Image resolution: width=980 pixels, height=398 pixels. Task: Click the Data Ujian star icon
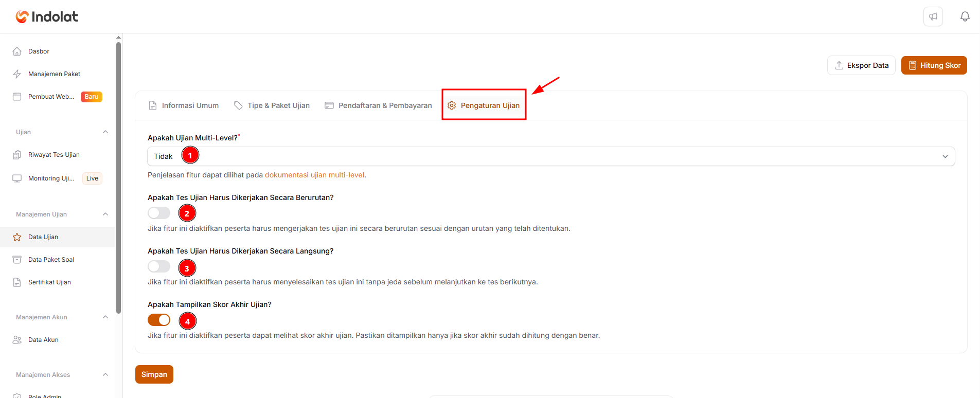click(17, 237)
